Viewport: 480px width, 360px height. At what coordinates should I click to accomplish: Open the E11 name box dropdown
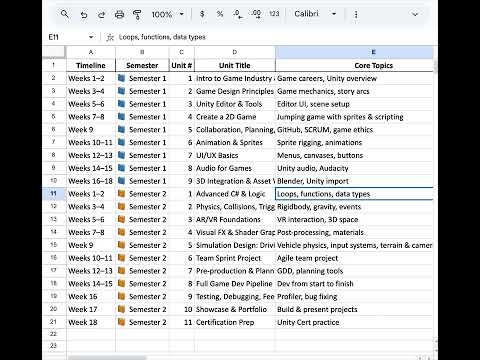tap(91, 37)
